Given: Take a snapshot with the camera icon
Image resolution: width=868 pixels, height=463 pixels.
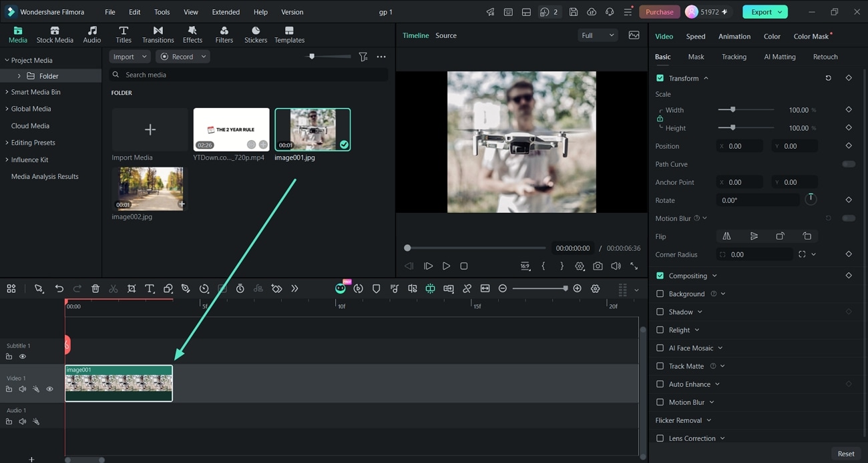Looking at the screenshot, I should (x=598, y=266).
